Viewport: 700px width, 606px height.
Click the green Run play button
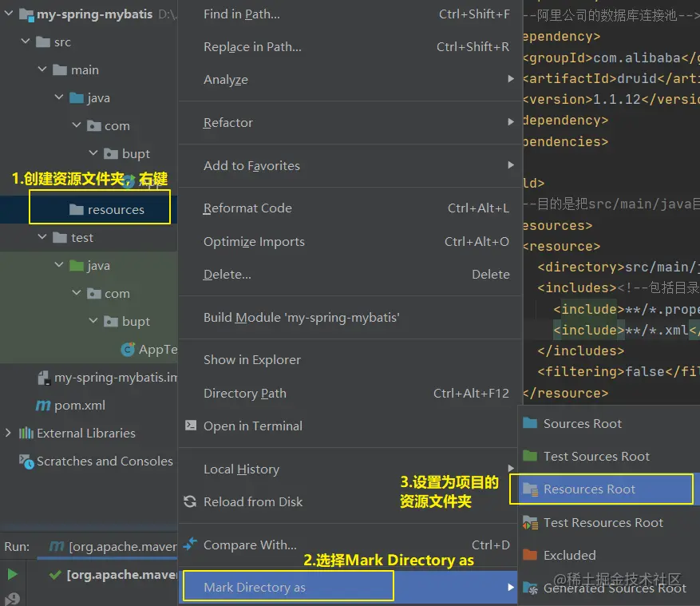pyautogui.click(x=13, y=574)
